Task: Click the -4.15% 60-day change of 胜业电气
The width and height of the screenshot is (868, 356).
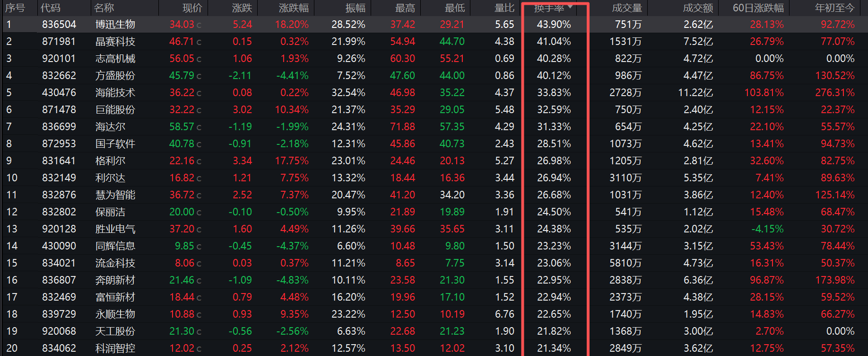Action: [768, 229]
